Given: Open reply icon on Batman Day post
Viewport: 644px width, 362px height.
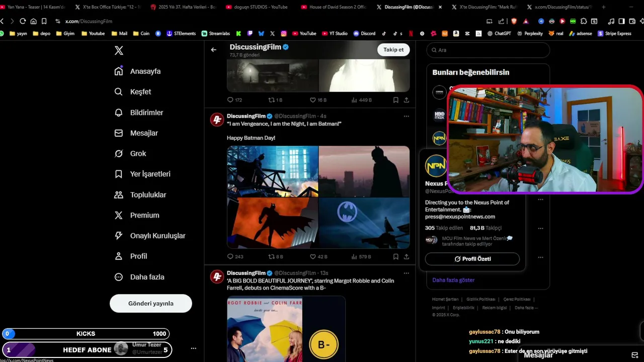Looking at the screenshot, I should pyautogui.click(x=230, y=256).
